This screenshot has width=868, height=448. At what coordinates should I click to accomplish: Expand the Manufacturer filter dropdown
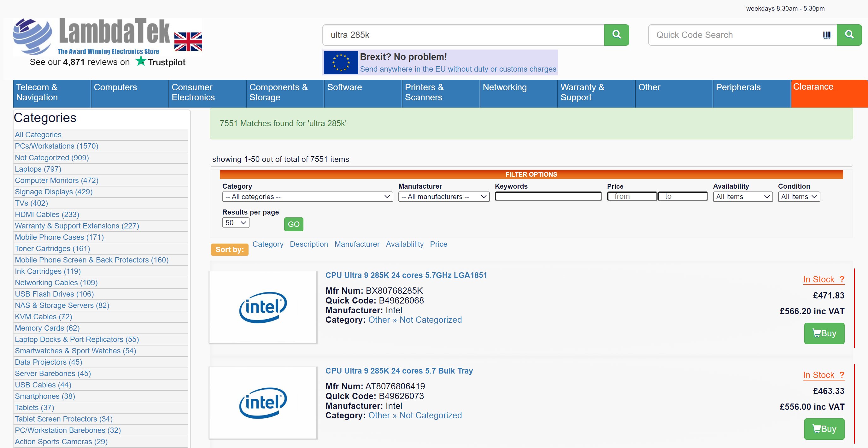click(443, 196)
